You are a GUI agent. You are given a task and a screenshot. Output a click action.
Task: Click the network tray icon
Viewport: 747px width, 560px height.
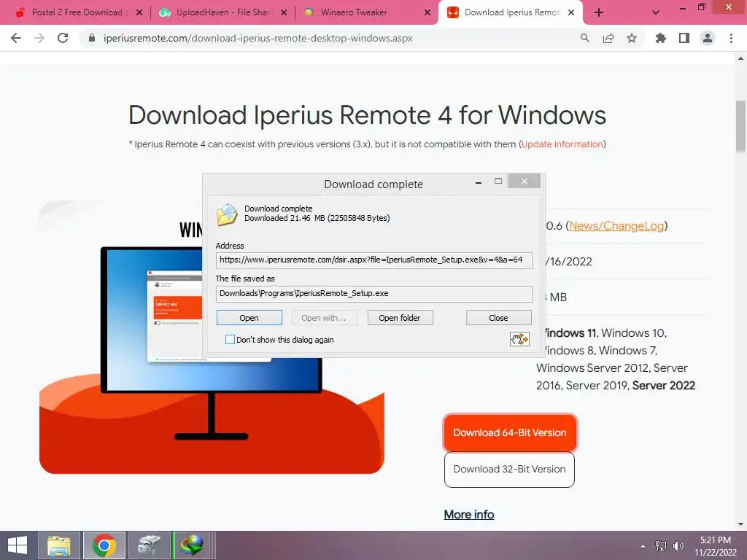click(x=661, y=546)
